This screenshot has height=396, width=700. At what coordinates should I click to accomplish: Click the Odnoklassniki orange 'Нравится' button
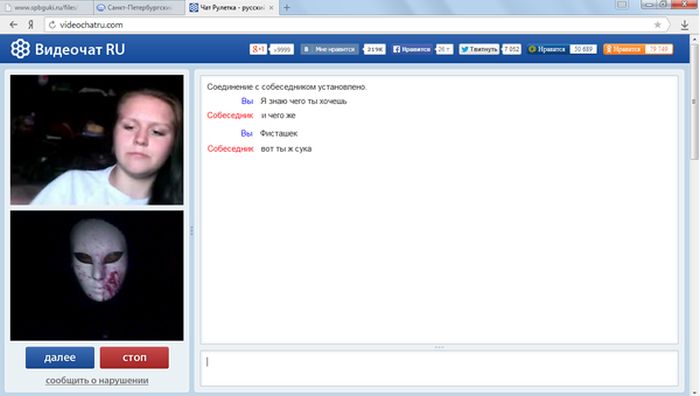click(x=623, y=49)
